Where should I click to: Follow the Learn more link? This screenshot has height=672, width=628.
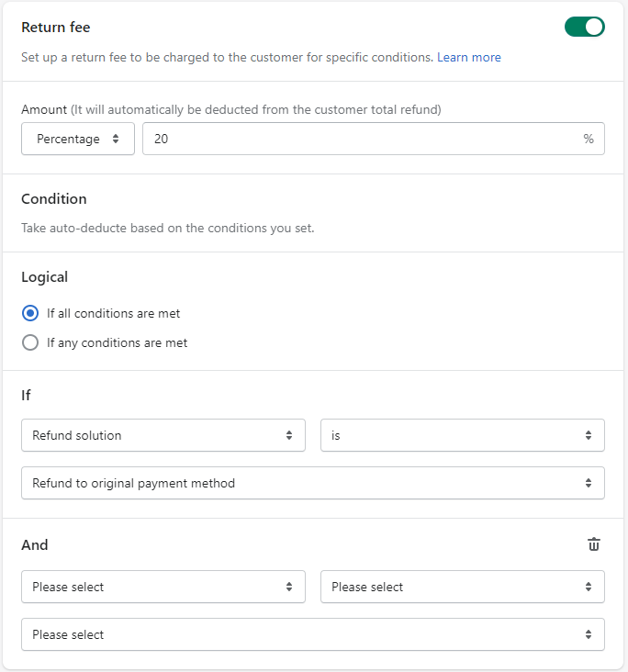pos(469,58)
